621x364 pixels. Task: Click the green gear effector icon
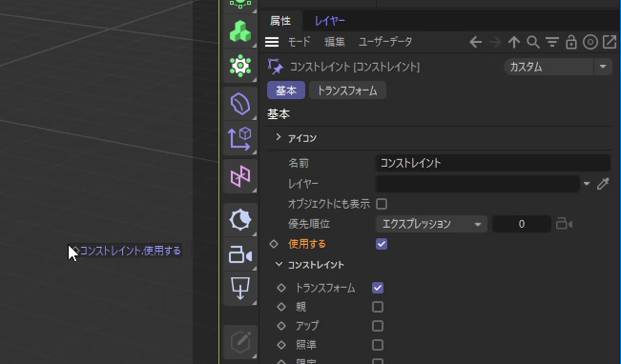(x=240, y=66)
